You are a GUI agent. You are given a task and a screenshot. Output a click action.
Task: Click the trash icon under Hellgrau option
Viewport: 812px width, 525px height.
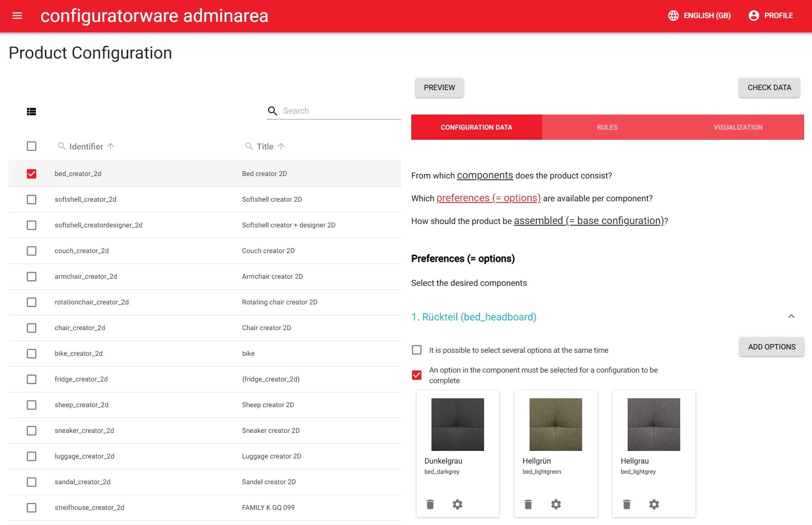pos(626,504)
